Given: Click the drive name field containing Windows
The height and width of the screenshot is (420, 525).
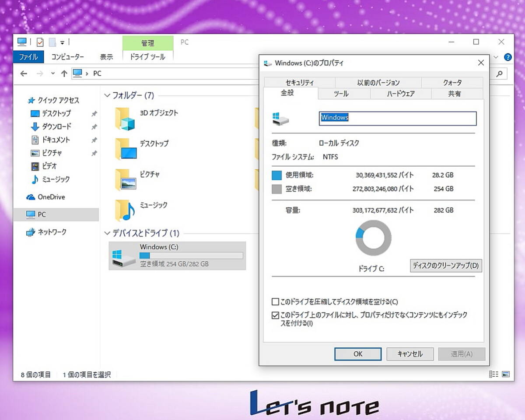Looking at the screenshot, I should [x=398, y=118].
